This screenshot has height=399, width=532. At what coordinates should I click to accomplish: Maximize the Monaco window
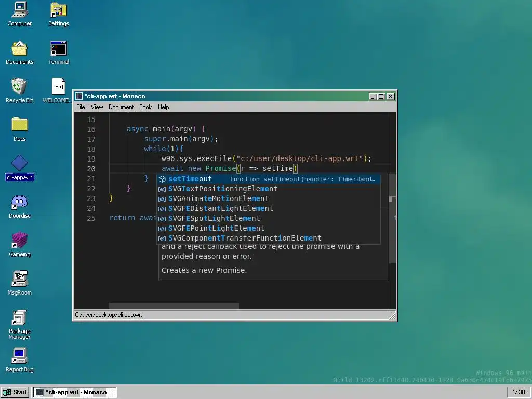pyautogui.click(x=381, y=96)
